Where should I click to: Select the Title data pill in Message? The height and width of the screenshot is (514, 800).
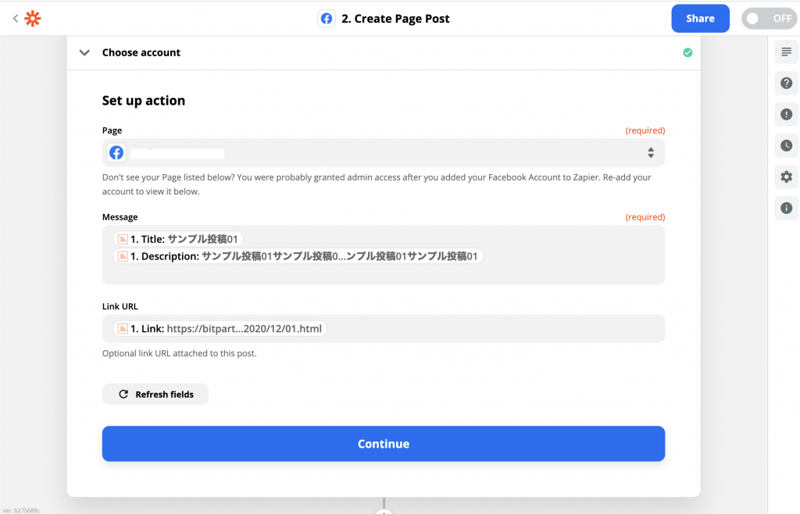coord(179,239)
